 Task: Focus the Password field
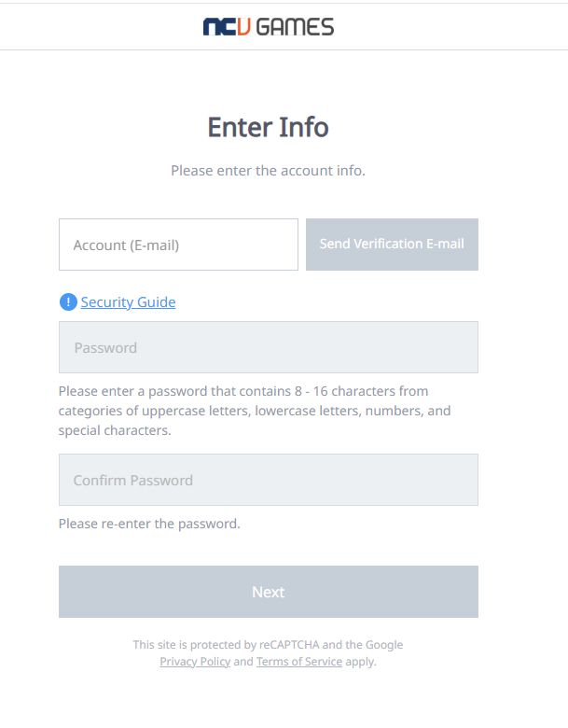[269, 347]
